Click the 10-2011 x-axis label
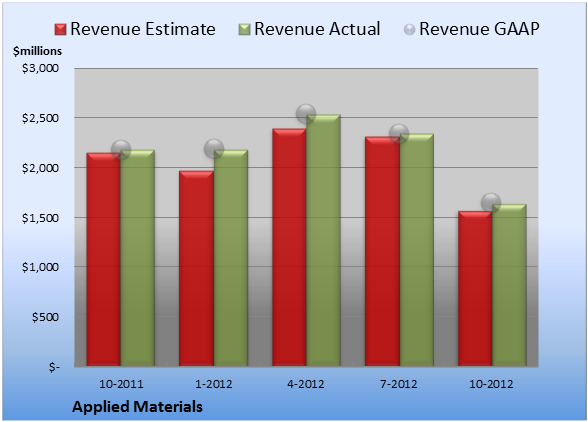Screen dimensions: 588x422 121,384
